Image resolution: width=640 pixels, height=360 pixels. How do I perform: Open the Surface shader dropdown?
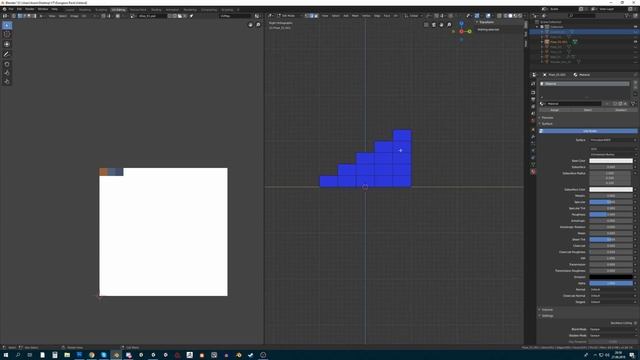point(612,140)
